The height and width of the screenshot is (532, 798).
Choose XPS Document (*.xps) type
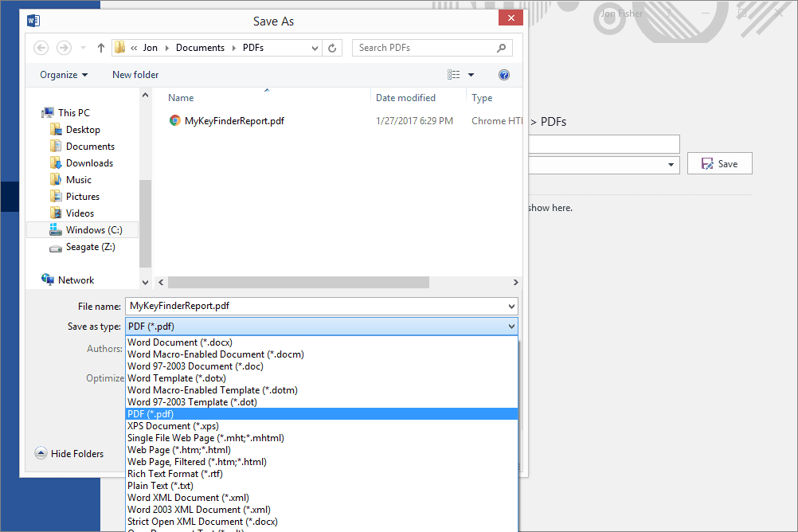click(322, 426)
